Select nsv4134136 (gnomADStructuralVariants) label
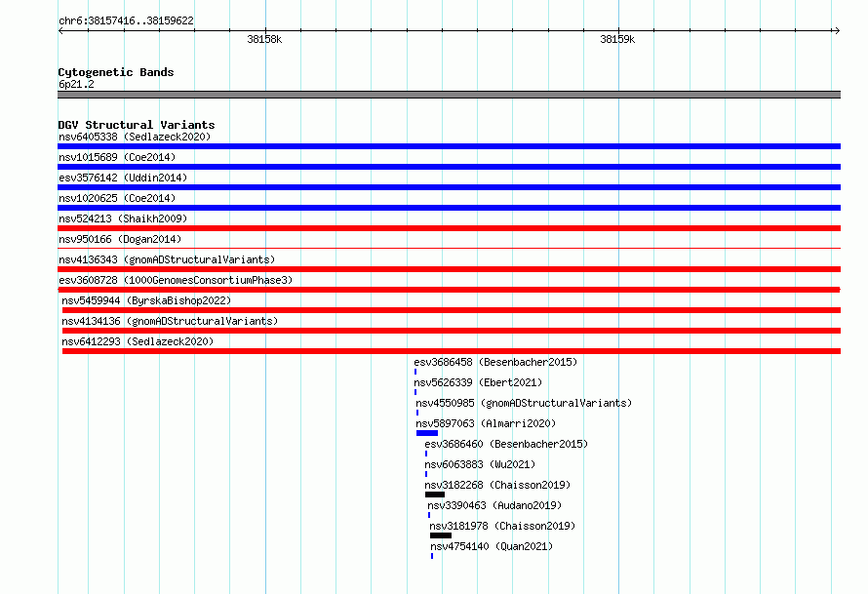868x594 pixels. (x=170, y=321)
